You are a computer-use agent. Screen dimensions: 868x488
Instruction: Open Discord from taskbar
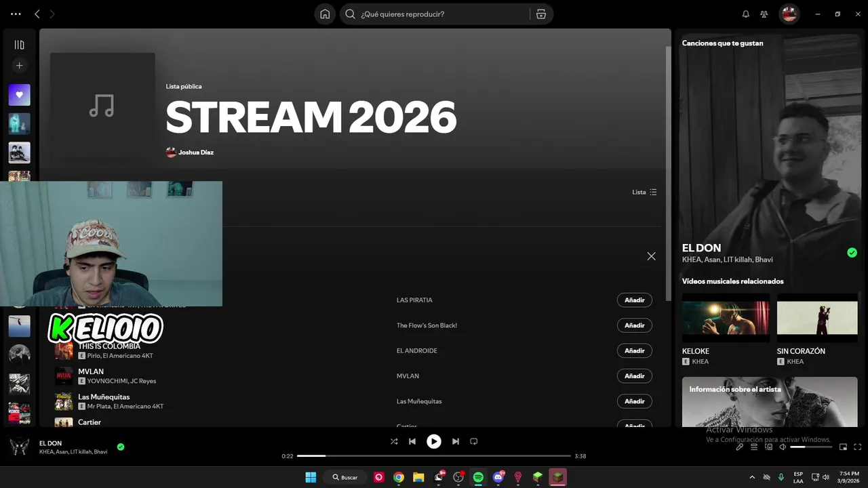click(x=499, y=477)
